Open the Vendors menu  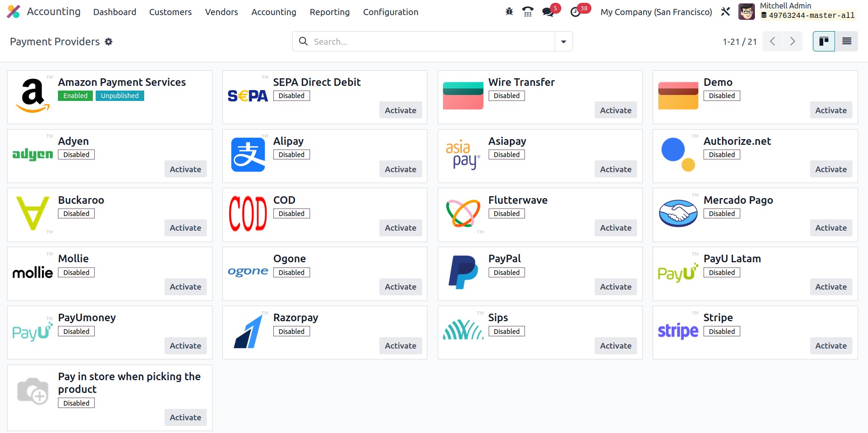coord(221,12)
